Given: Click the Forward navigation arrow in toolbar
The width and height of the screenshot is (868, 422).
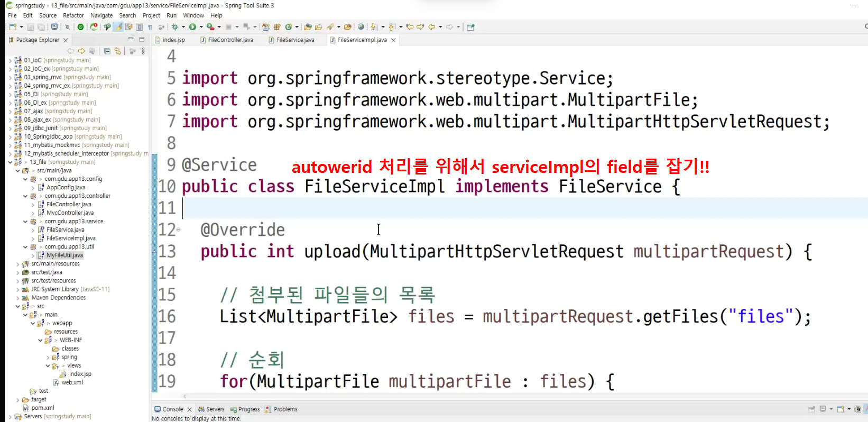Looking at the screenshot, I should (x=449, y=27).
